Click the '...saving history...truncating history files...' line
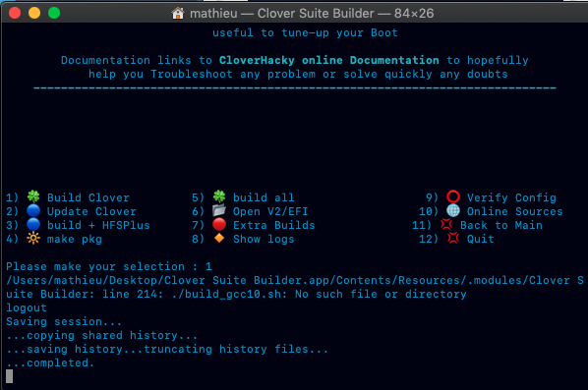588x390 pixels. (167, 349)
